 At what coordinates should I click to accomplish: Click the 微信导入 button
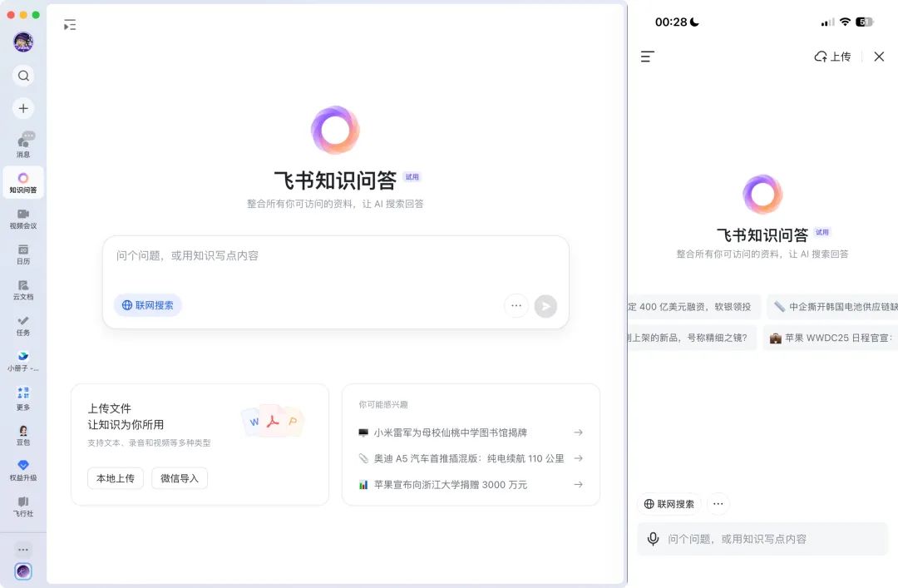coord(180,478)
